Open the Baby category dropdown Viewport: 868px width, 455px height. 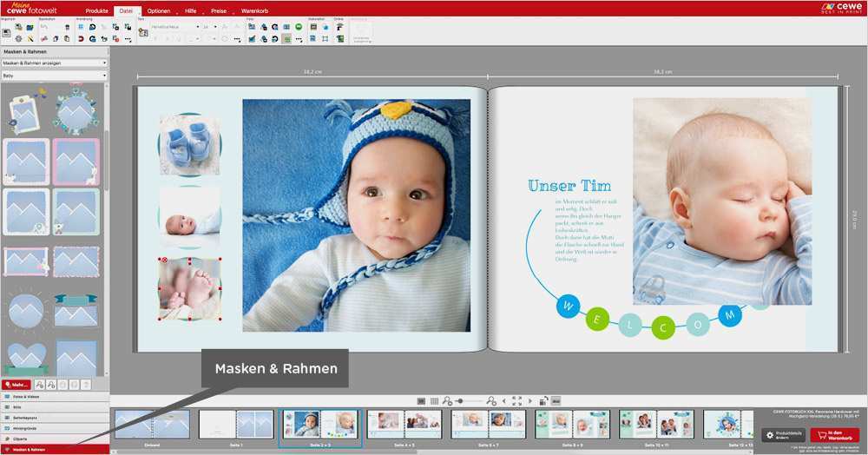[54, 76]
